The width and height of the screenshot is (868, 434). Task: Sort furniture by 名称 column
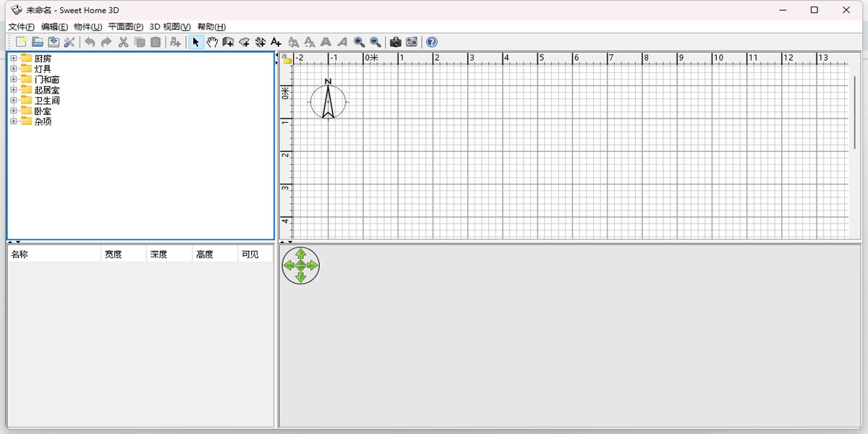[54, 254]
